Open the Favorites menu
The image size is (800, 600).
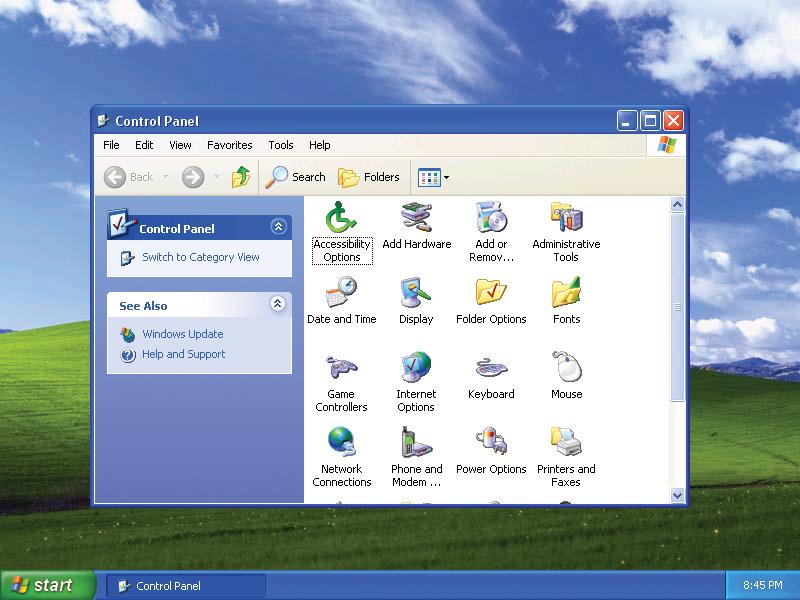(x=230, y=145)
